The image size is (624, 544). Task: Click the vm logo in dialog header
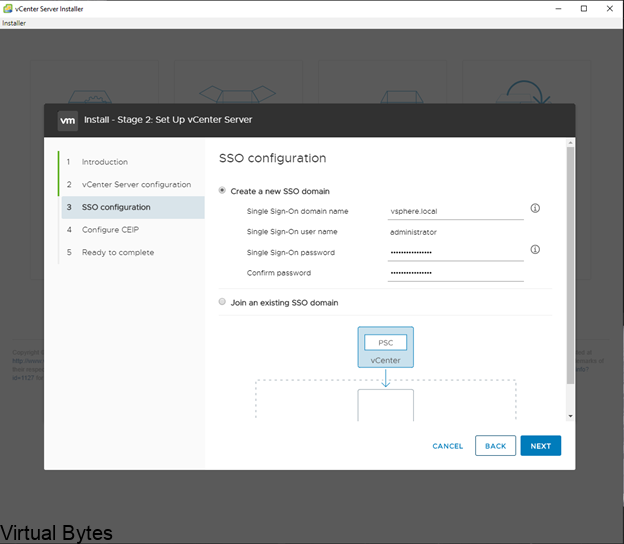pyautogui.click(x=68, y=120)
